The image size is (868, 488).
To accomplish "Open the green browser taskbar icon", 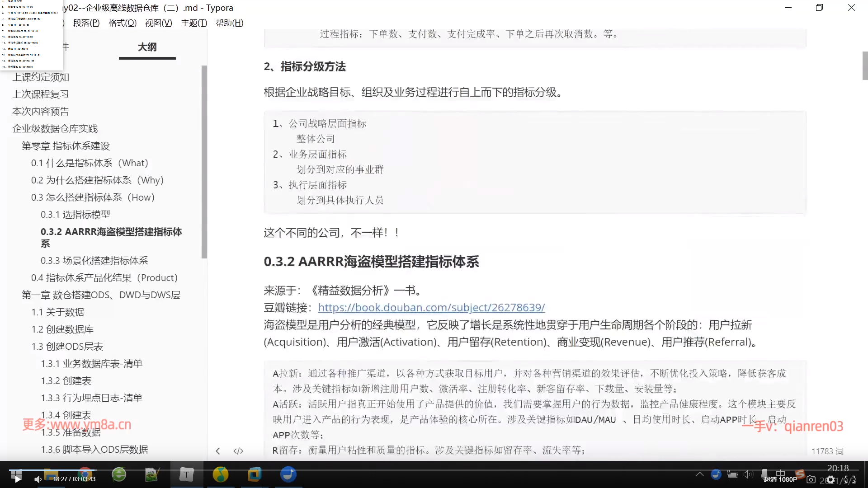I will point(119,474).
